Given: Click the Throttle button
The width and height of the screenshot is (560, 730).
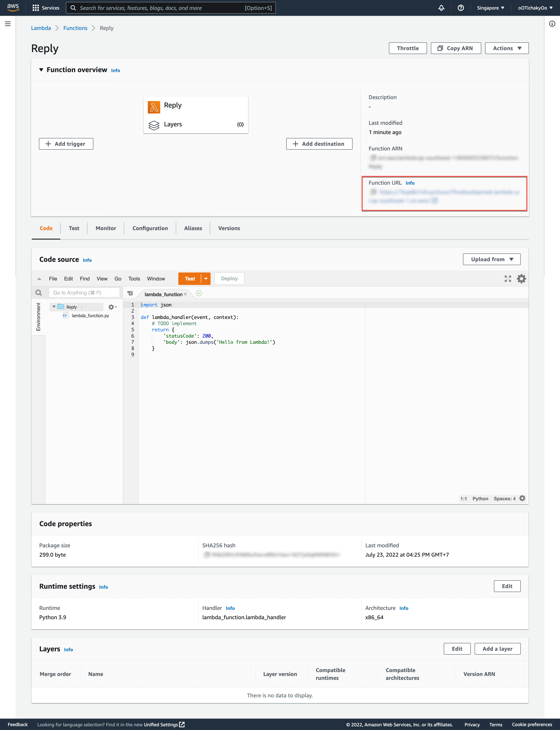Looking at the screenshot, I should (408, 48).
